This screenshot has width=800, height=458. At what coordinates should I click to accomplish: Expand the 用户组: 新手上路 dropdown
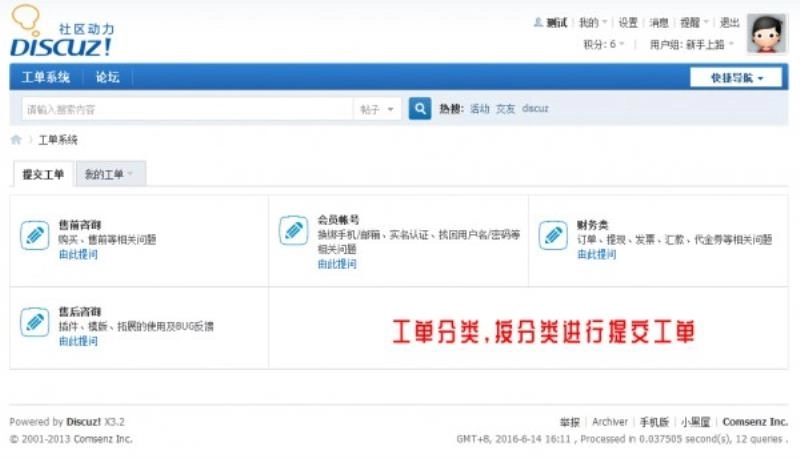click(691, 44)
